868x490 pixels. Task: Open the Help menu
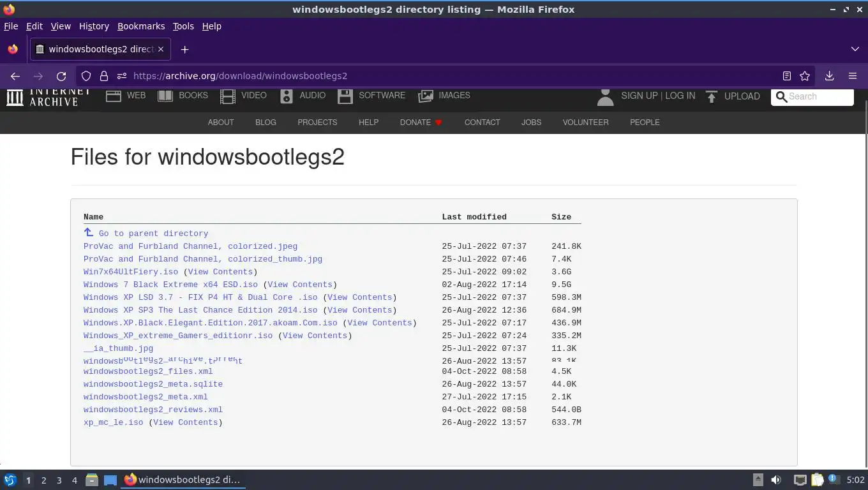tap(212, 26)
